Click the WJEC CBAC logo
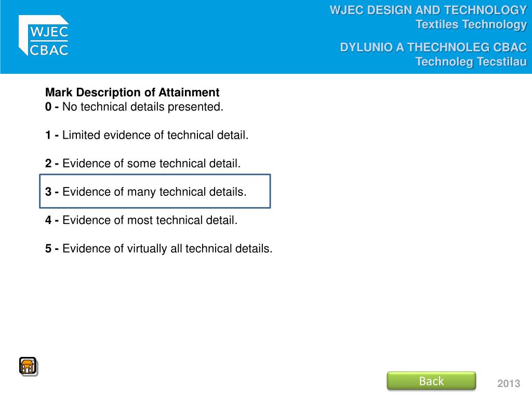 pyautogui.click(x=44, y=35)
